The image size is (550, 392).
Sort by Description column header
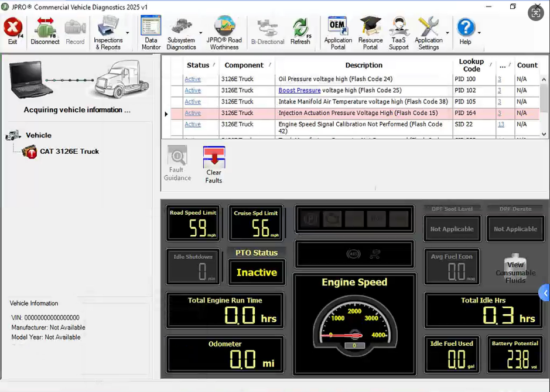364,65
